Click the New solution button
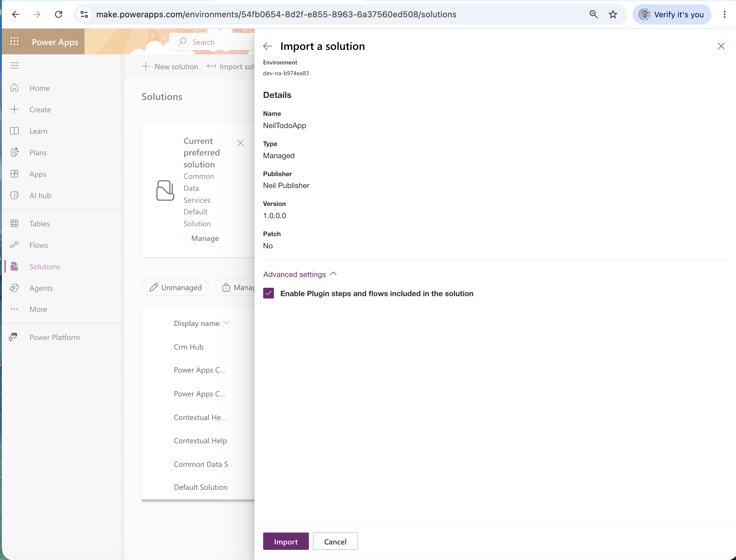This screenshot has width=736, height=560. pos(170,66)
